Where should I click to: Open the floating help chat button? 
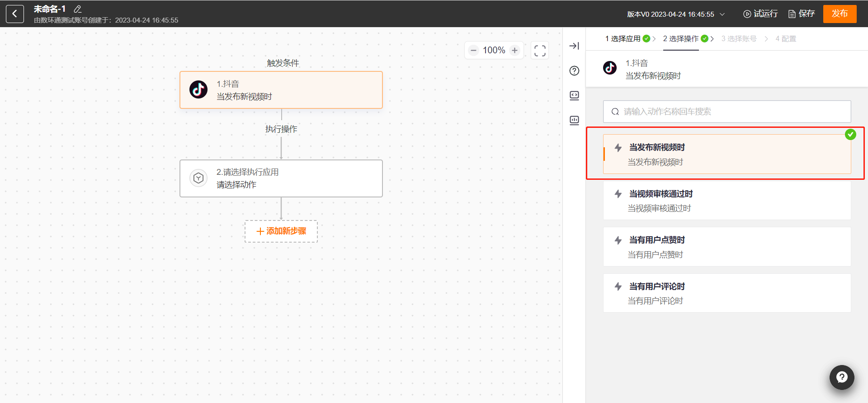pos(841,377)
